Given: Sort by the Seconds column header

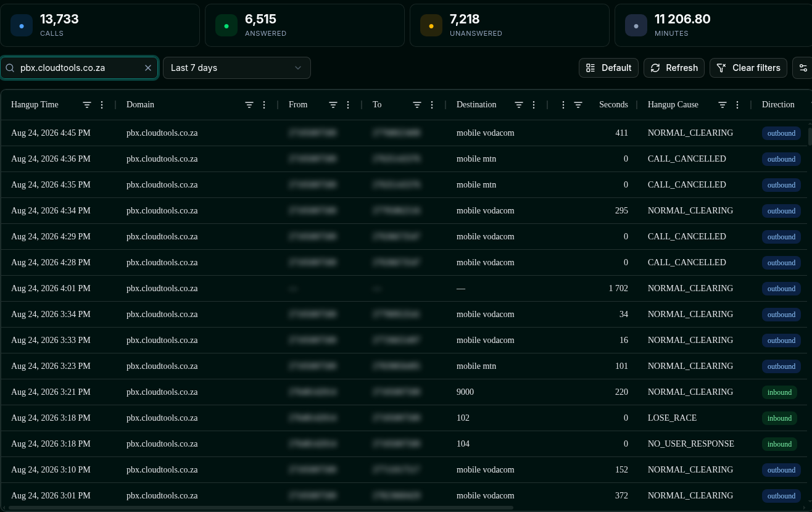Looking at the screenshot, I should (613, 105).
